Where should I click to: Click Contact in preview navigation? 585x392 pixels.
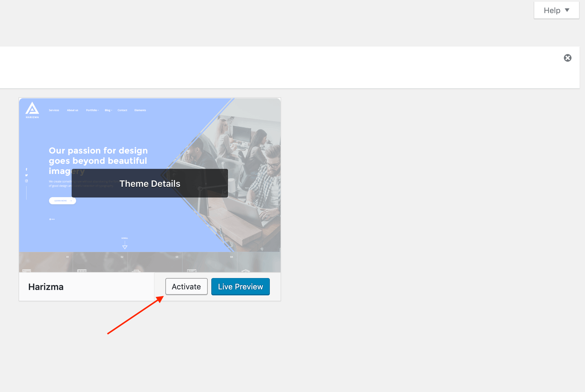(x=122, y=110)
